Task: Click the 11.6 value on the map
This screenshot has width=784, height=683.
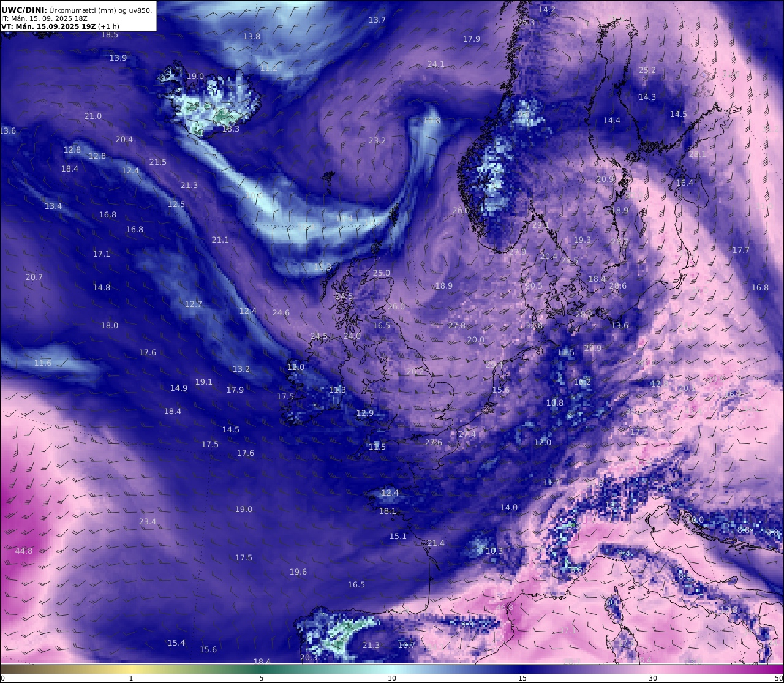Action: [x=42, y=363]
